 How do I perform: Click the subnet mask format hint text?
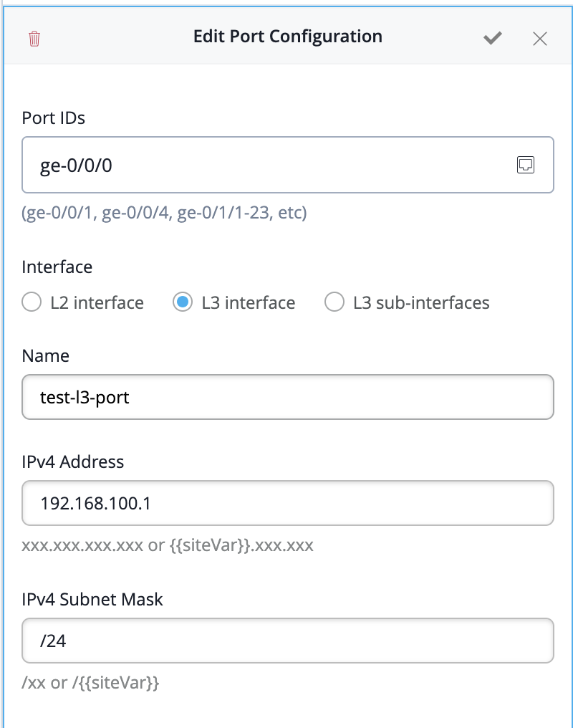tap(90, 683)
